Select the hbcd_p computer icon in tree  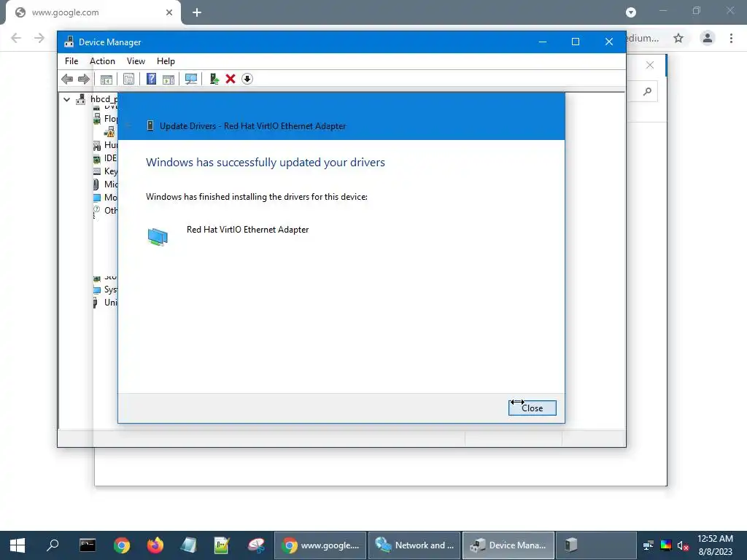80,99
